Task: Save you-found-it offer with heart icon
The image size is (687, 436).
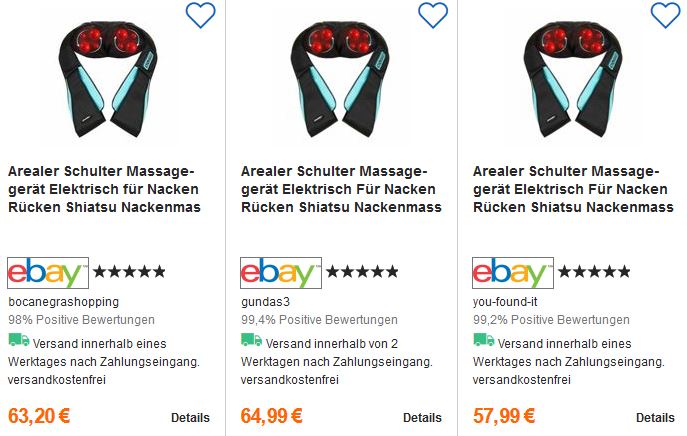Action: coord(665,15)
